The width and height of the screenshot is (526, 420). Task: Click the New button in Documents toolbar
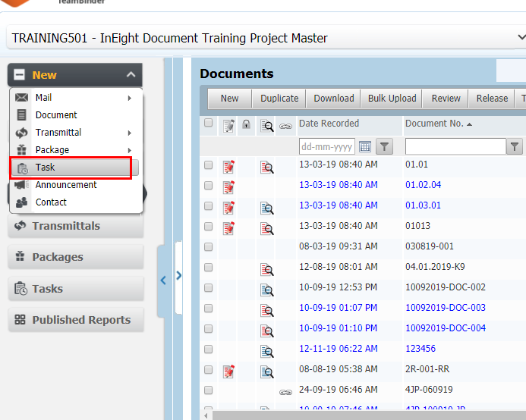tap(229, 99)
